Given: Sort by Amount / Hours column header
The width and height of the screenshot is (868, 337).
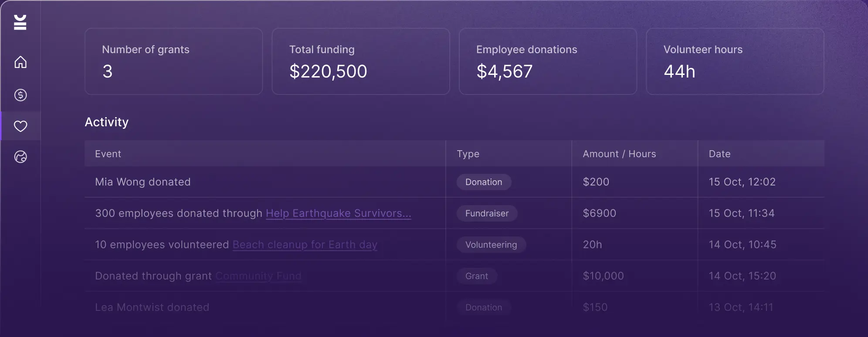Looking at the screenshot, I should (x=619, y=154).
